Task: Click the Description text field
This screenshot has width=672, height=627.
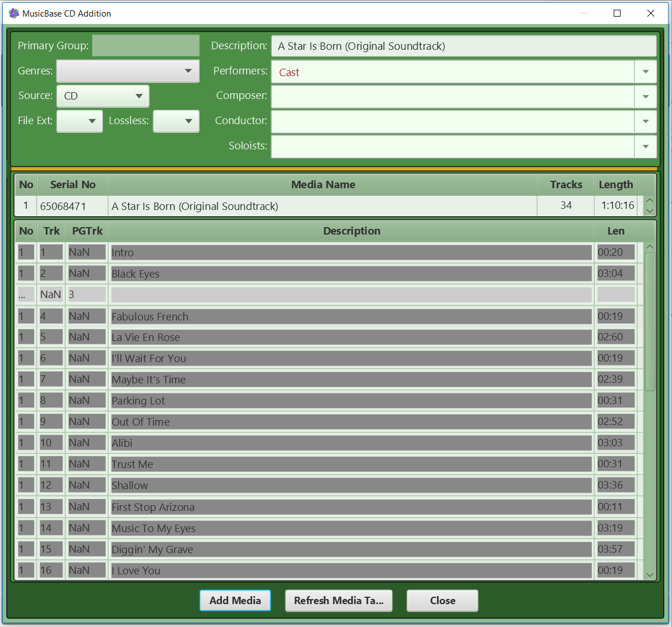Action: click(464, 46)
